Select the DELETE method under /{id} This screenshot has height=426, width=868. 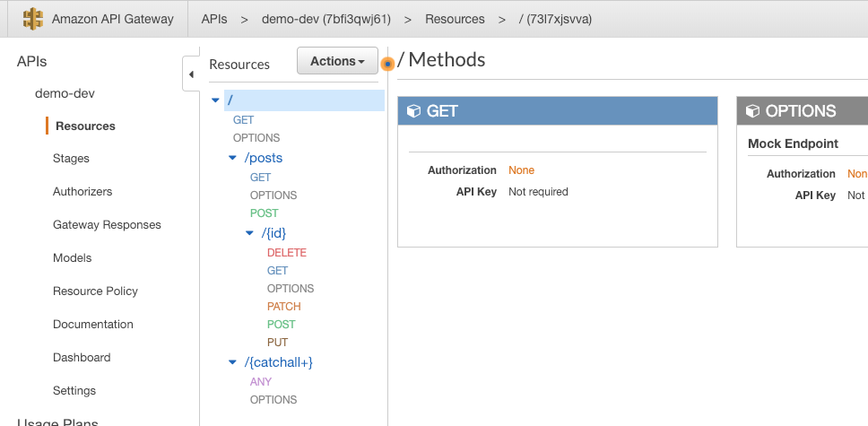(x=287, y=253)
